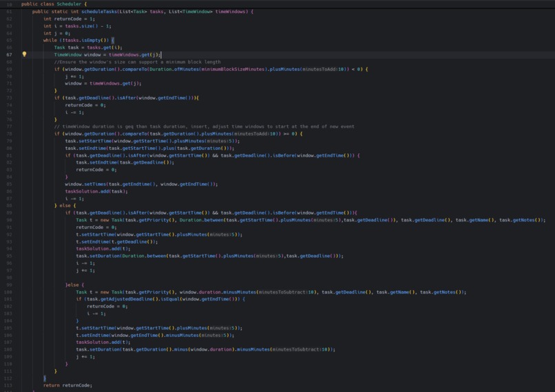Select the sticky header 'public class Scheduler {'
This screenshot has height=392, width=555.
54,4
